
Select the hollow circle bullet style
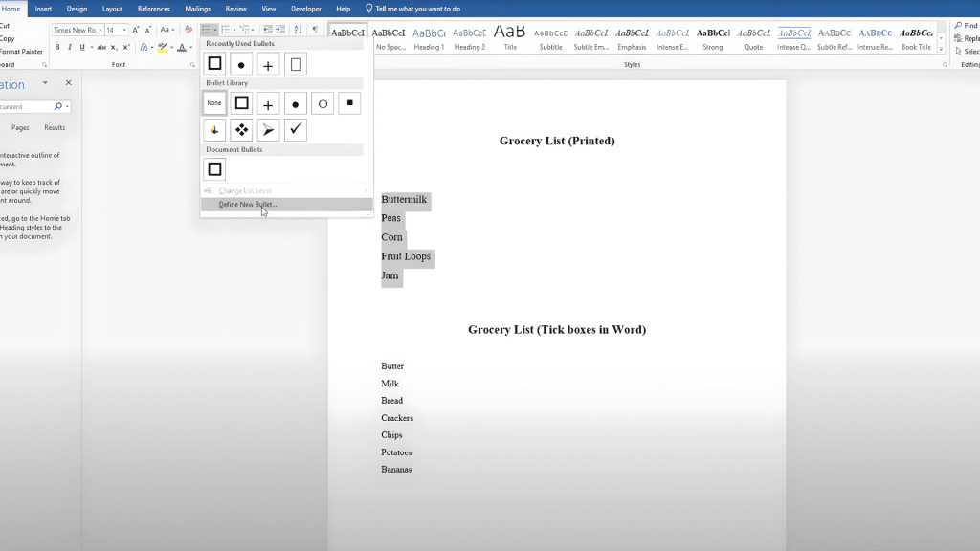click(323, 103)
